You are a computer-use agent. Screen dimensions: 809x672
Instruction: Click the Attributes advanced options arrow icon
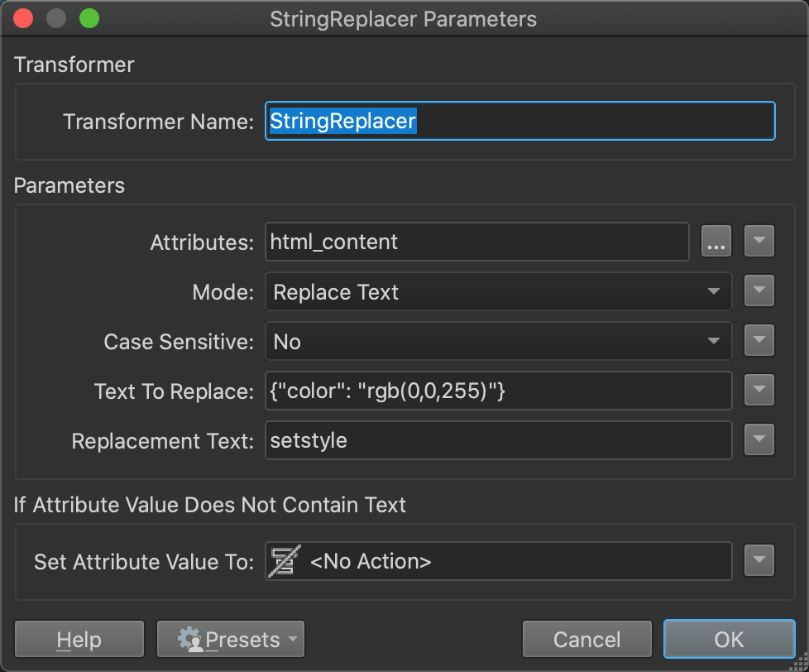(x=759, y=241)
